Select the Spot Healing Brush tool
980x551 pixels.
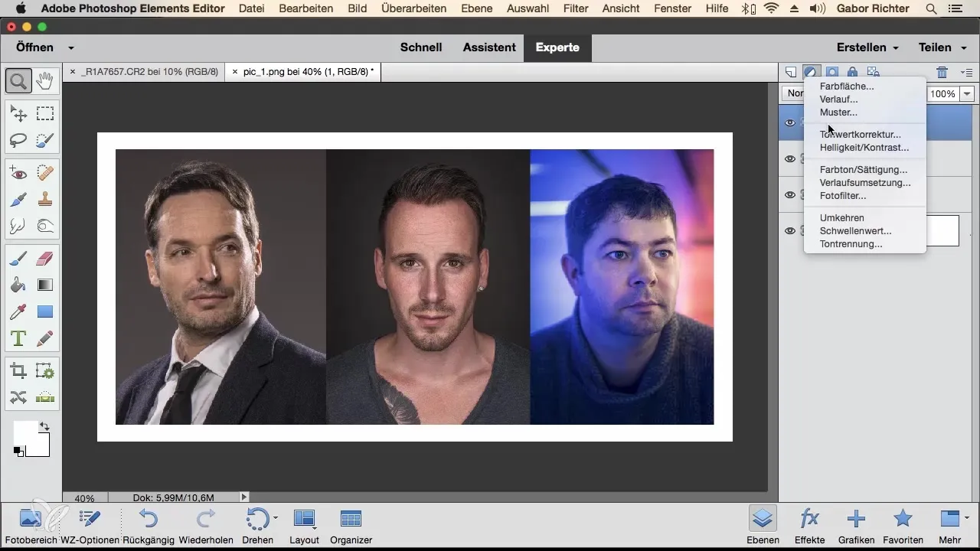coord(45,174)
